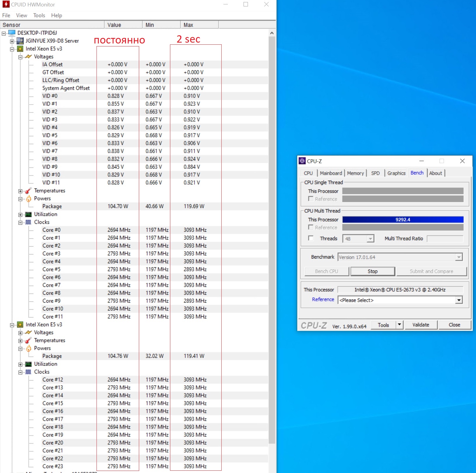Click the scroll up arrow in HWMonitor
The width and height of the screenshot is (476, 473).
tap(272, 33)
